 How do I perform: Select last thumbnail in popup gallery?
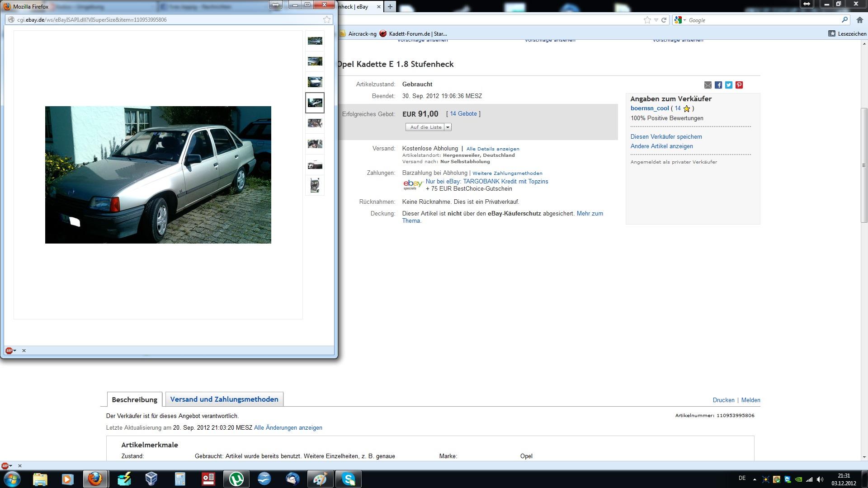click(x=315, y=185)
